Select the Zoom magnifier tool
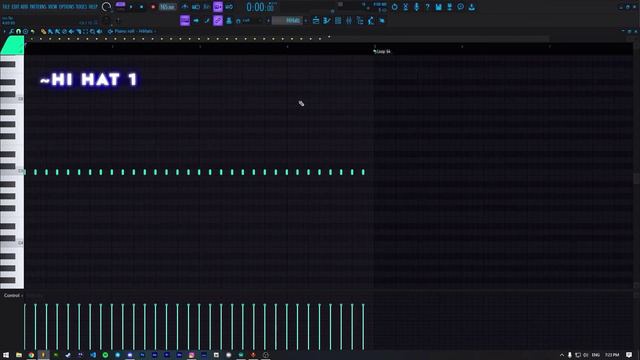 (93, 31)
